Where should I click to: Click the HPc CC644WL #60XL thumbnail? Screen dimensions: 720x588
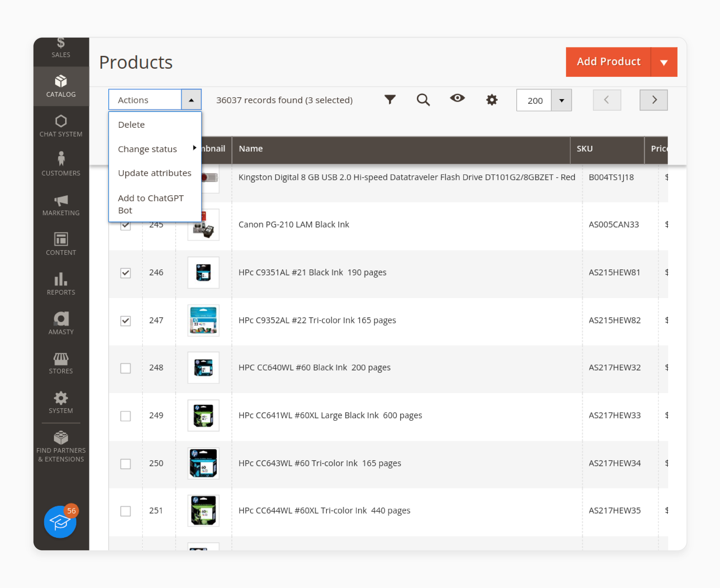point(203,510)
